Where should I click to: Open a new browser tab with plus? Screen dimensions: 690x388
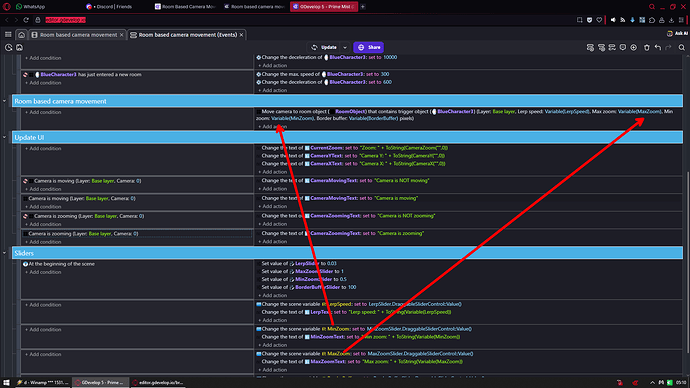point(363,7)
